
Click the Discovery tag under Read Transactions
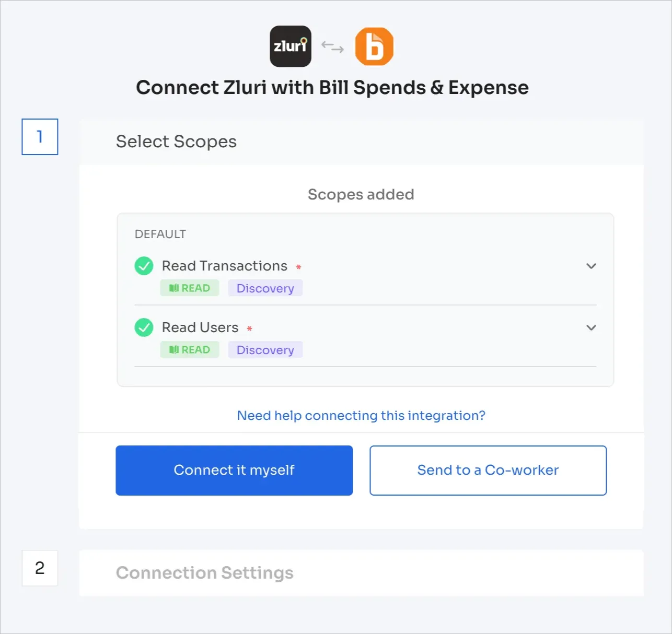(x=265, y=288)
